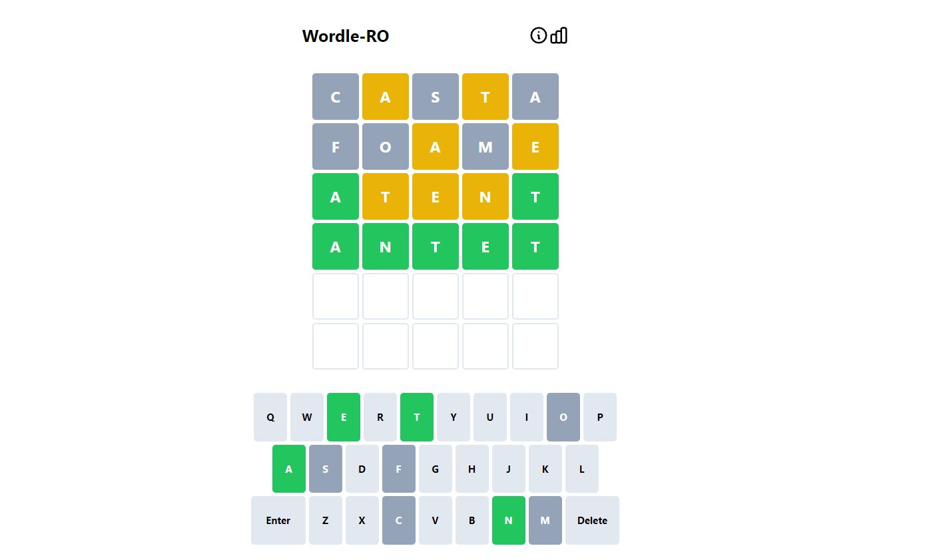Tap the U key
Viewport: 943px width, 560px height.
490,417
